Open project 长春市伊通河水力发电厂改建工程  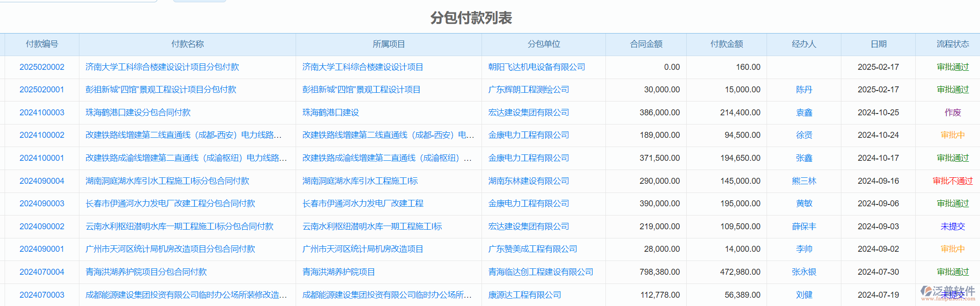[363, 204]
